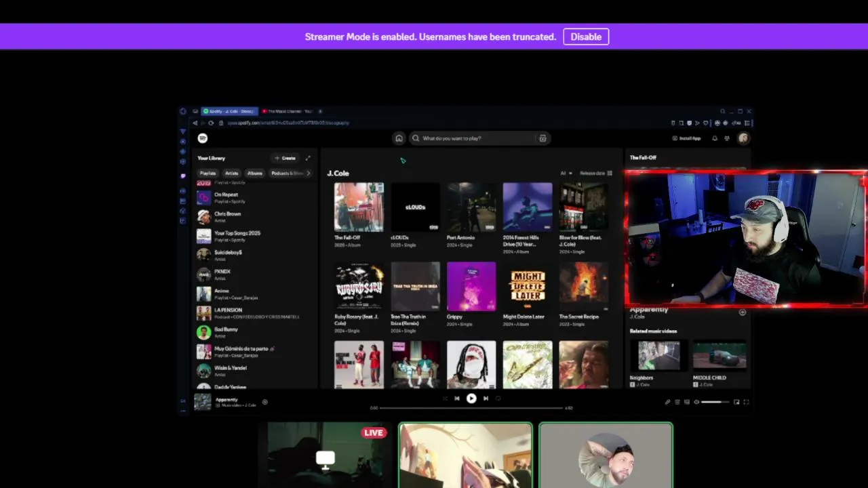Viewport: 868px width, 488px height.
Task: Open Suicideboy$ artist in library
Action: point(254,255)
